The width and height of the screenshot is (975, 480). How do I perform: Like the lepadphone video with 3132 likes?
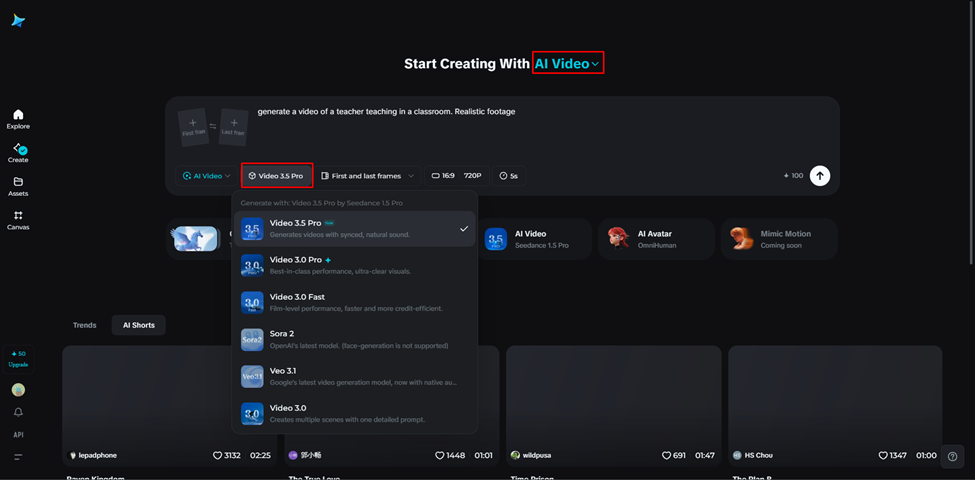(x=218, y=456)
